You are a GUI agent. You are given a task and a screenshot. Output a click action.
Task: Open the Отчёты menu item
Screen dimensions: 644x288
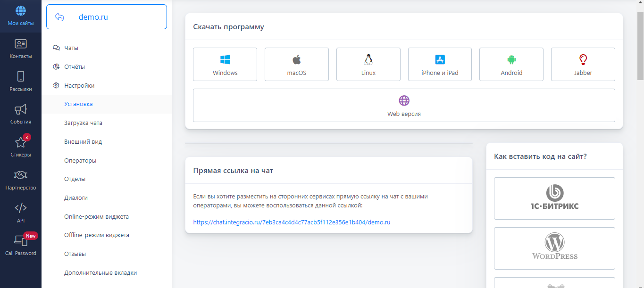(75, 67)
